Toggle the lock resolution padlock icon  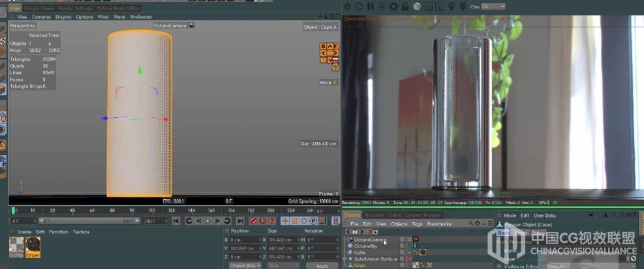click(405, 7)
